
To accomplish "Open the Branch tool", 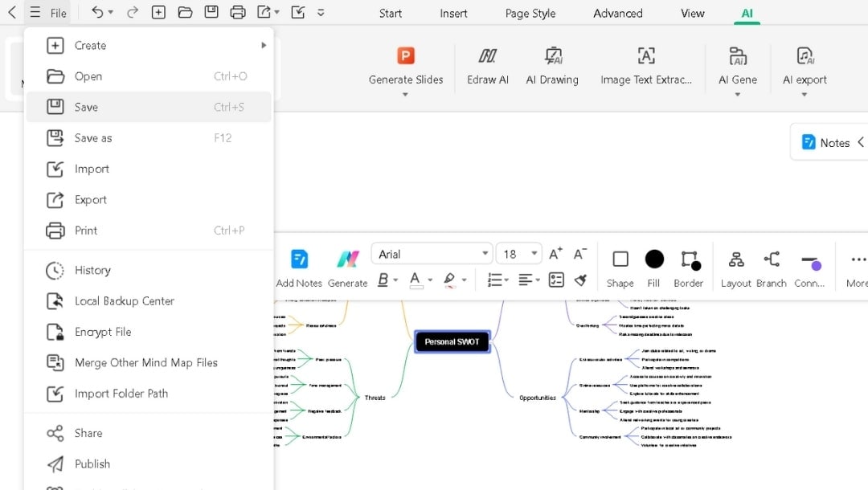I will 771,267.
